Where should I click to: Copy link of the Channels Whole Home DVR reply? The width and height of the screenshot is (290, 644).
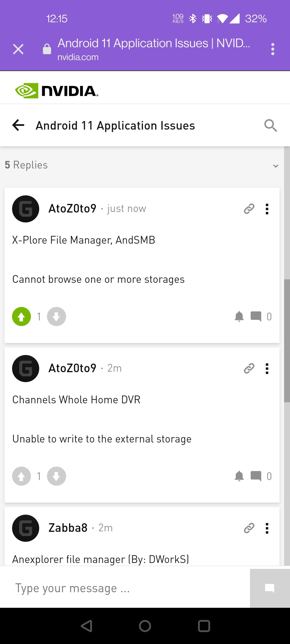tap(249, 368)
